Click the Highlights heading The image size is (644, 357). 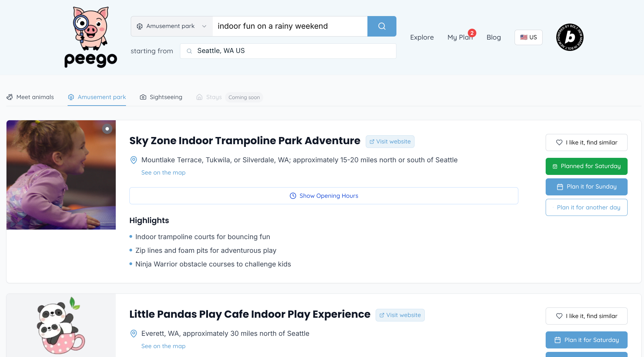[x=149, y=220]
